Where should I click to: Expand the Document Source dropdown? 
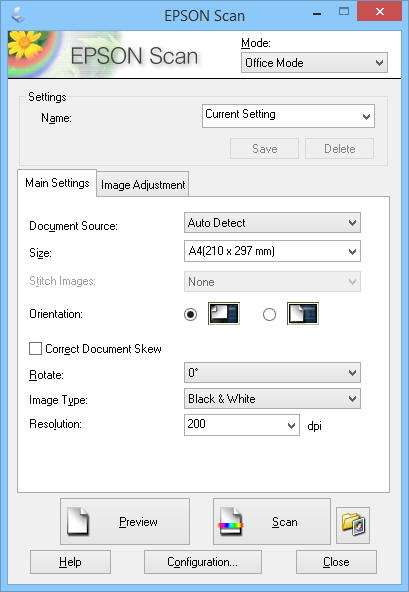click(272, 223)
